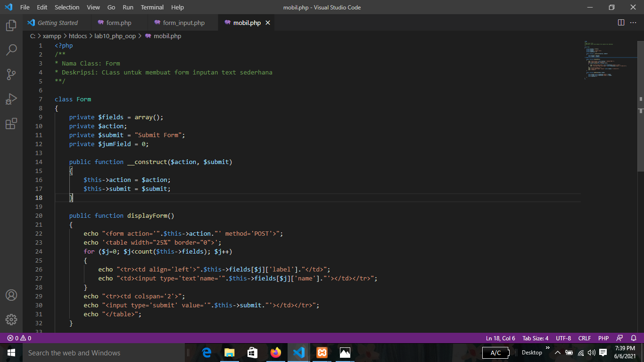
Task: Open the Source Control icon
Action: (x=11, y=74)
